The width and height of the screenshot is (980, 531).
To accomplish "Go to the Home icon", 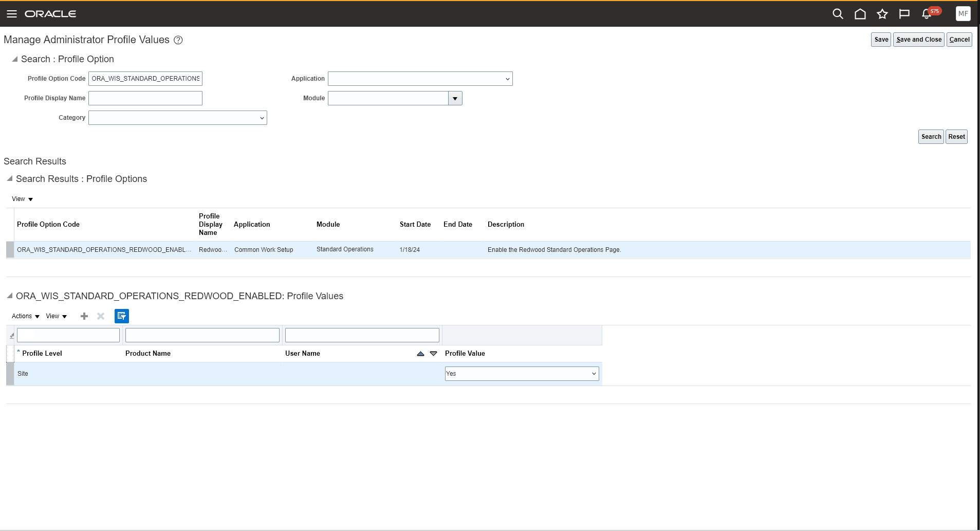I will click(860, 14).
